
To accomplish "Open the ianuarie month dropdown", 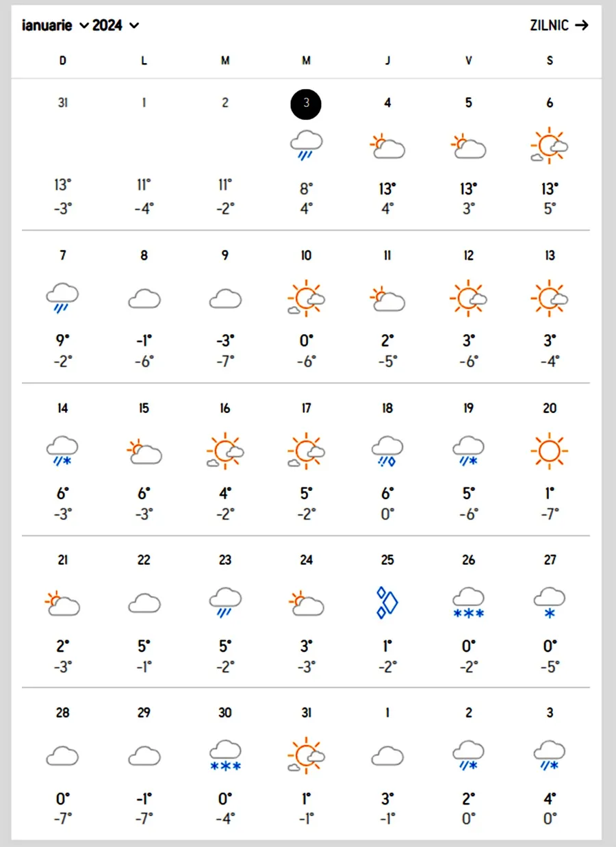I will point(55,26).
